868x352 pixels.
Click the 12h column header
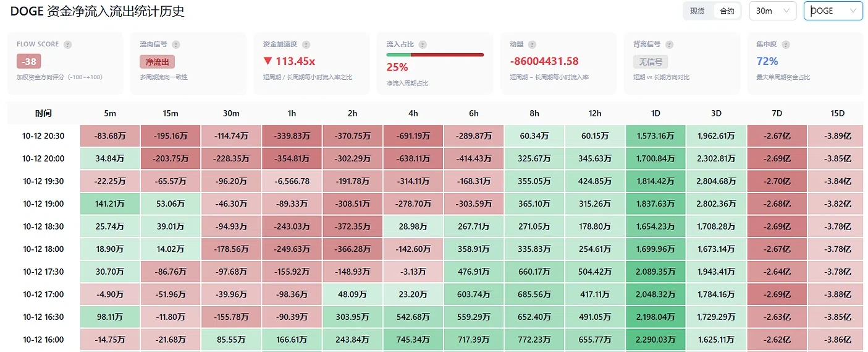tap(594, 113)
